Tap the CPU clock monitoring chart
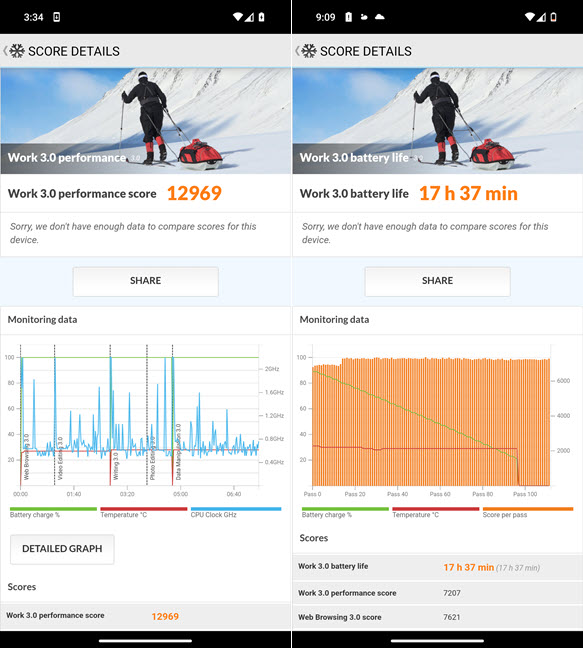583x648 pixels. point(140,415)
